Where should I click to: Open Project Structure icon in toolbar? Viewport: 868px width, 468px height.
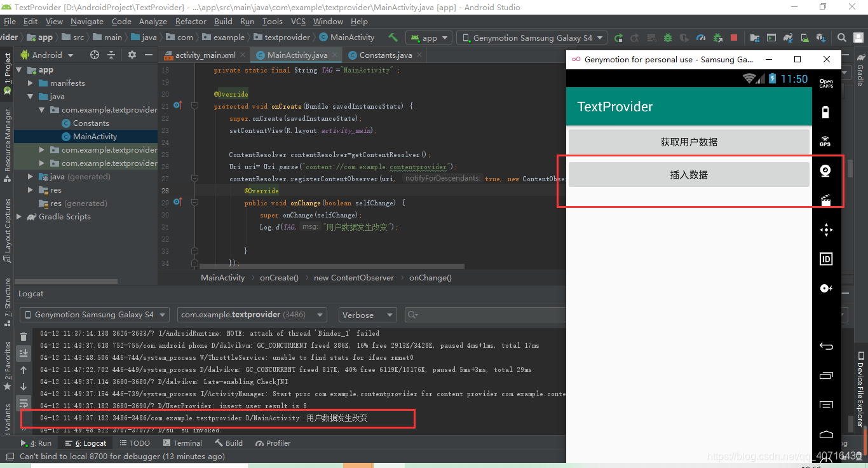[x=756, y=38]
